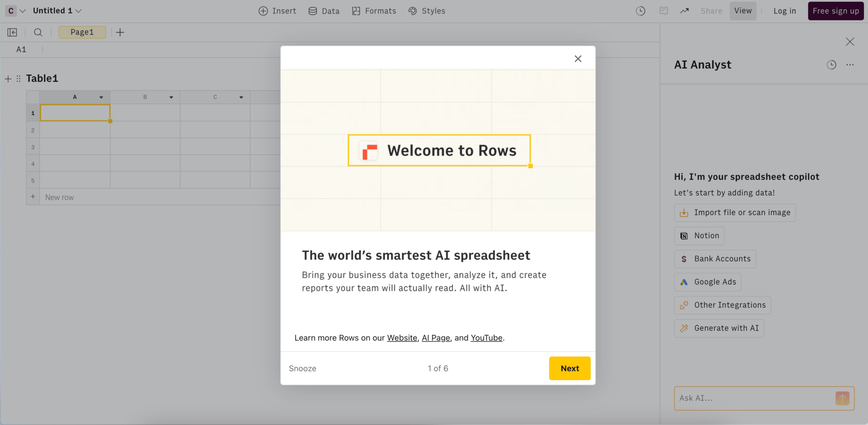Open column A dropdown arrow
The image size is (868, 425).
[x=101, y=97]
